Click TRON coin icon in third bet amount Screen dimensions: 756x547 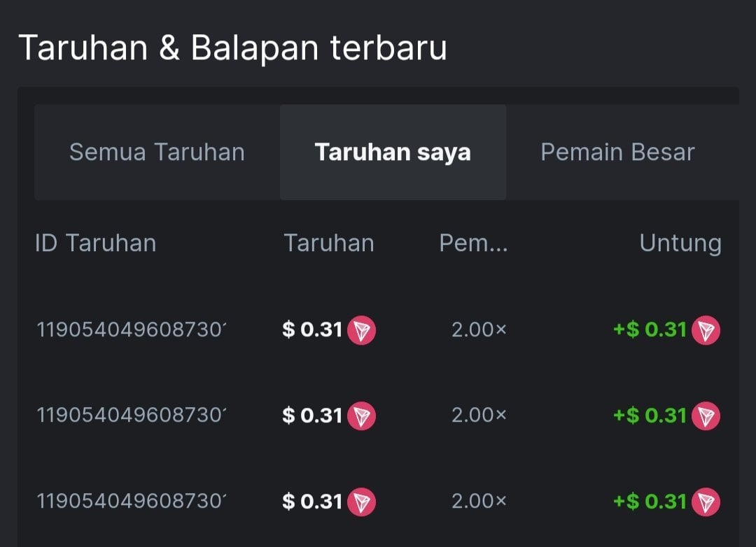point(361,502)
